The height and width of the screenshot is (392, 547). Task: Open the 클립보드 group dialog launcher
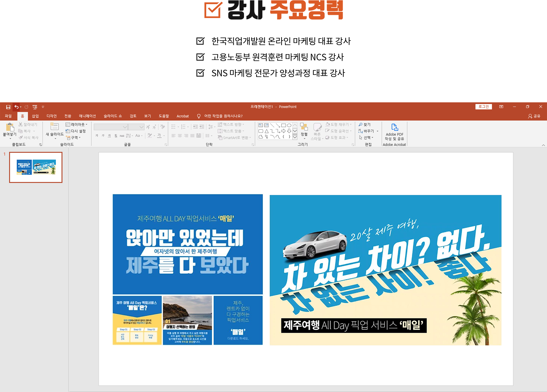(x=41, y=145)
